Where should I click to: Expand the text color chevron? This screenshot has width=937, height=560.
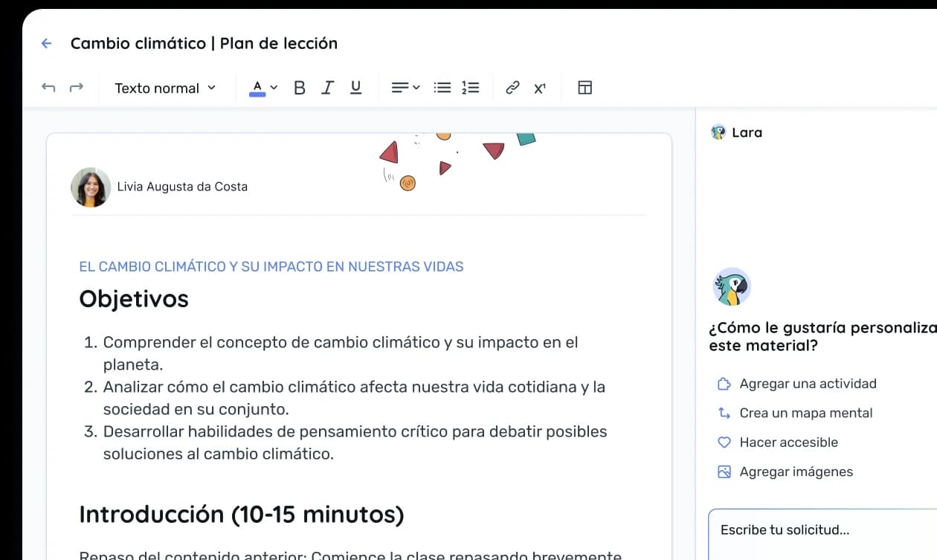274,88
